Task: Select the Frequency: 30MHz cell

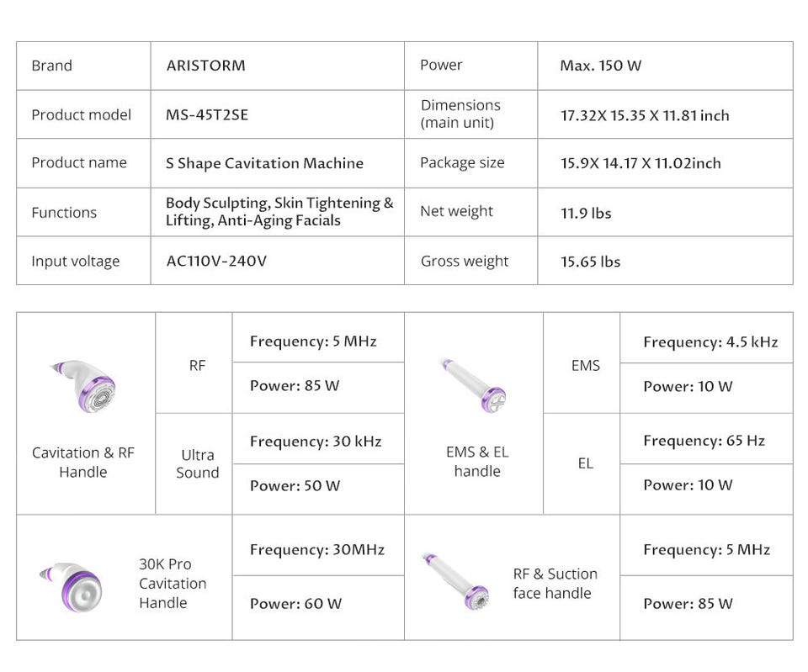Action: pos(317,549)
